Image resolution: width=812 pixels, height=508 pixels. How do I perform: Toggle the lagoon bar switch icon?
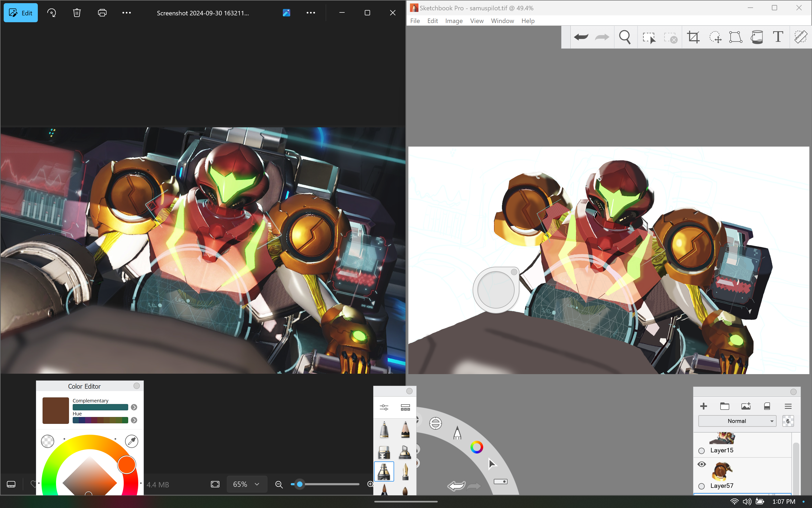tap(501, 482)
